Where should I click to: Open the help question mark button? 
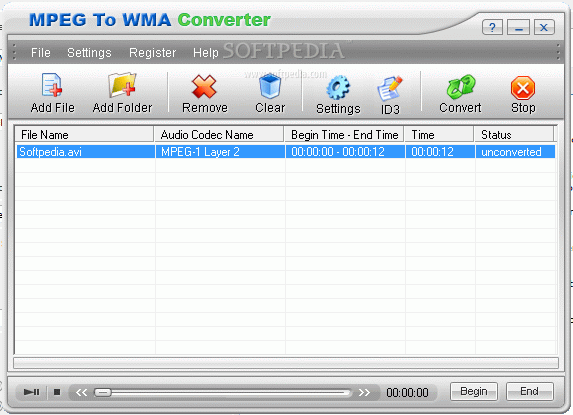492,27
